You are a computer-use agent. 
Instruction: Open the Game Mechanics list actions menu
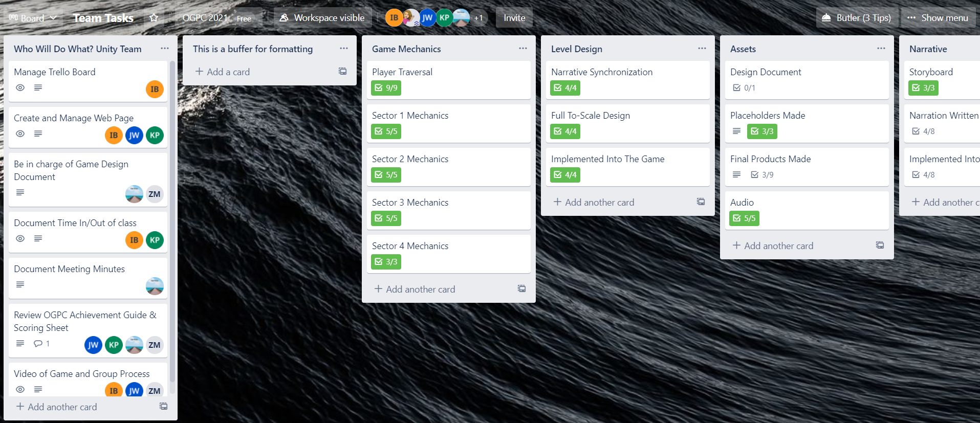(522, 49)
